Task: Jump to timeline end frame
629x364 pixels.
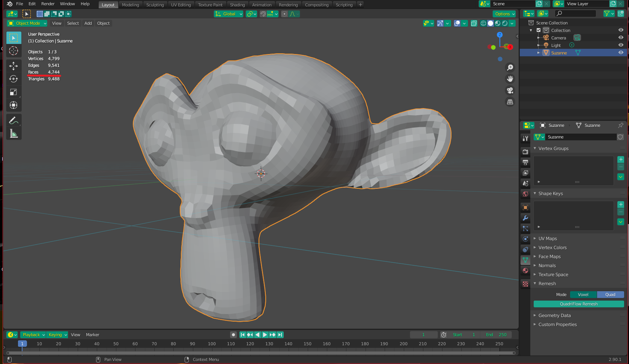Action: (x=280, y=335)
